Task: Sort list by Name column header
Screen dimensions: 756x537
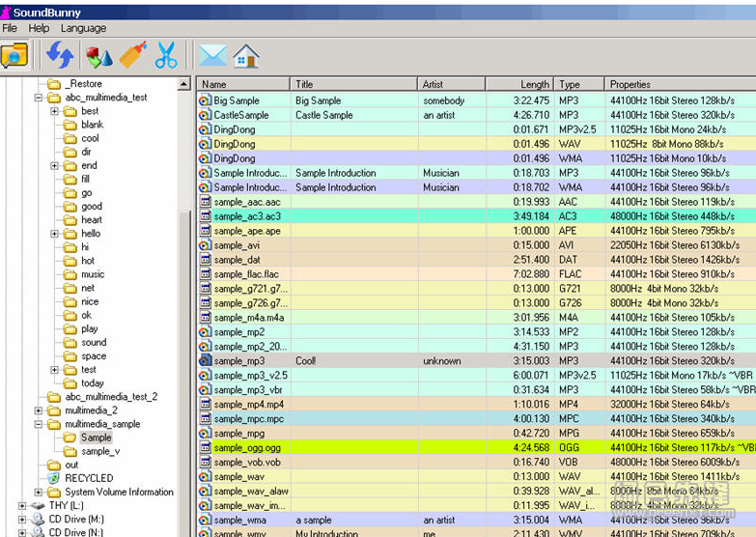Action: tap(243, 84)
